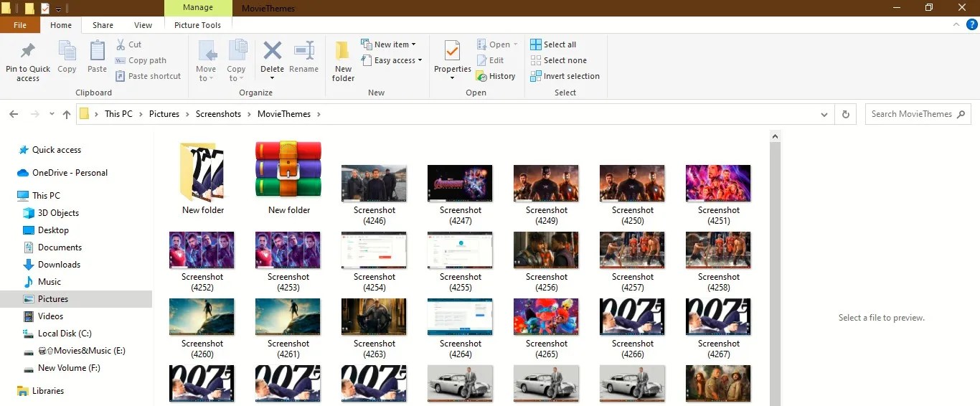Click the Delete red X icon
The image size is (980, 406).
pos(272,51)
